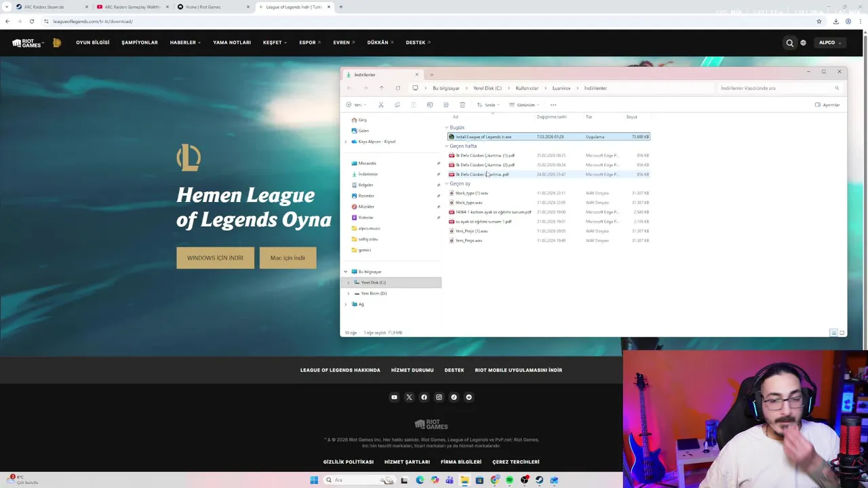Viewport: 868px width, 488px height.
Task: Open the Sırala sort dropdown in Explorer
Action: 488,105
